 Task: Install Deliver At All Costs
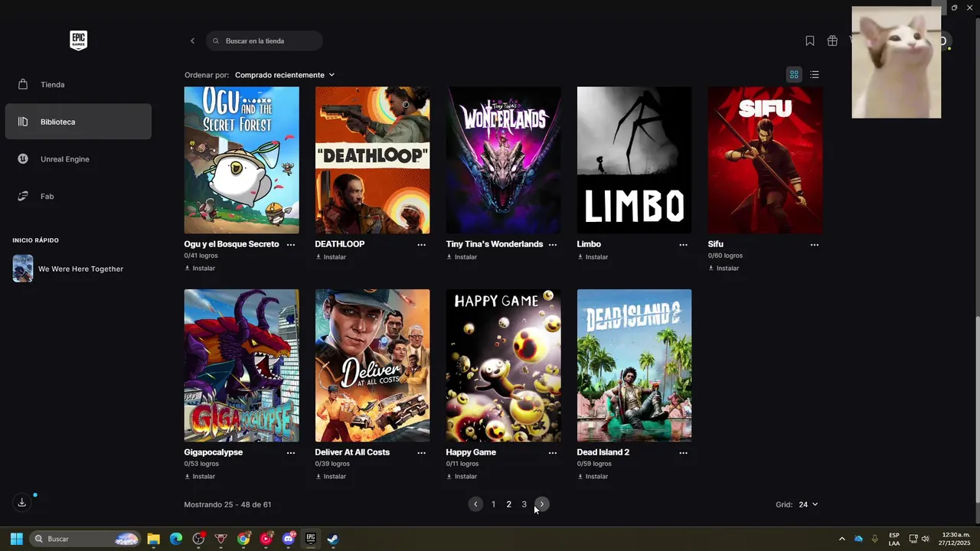coord(331,477)
